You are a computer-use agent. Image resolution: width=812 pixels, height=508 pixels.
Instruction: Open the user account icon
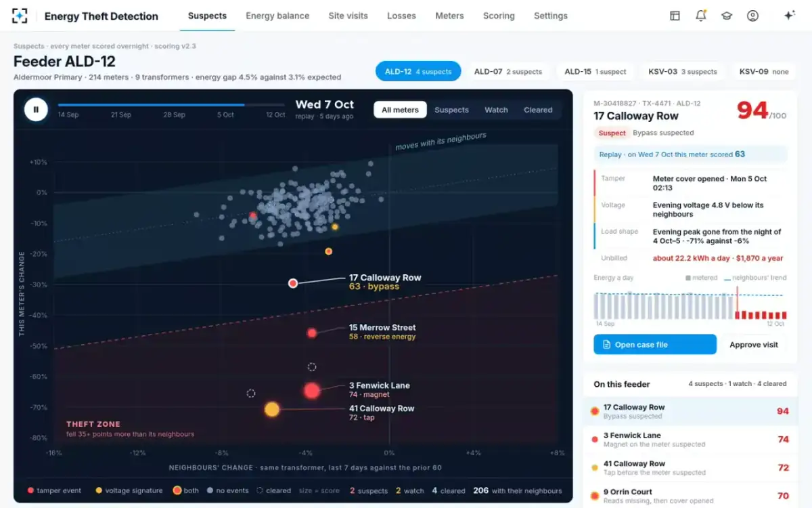752,16
